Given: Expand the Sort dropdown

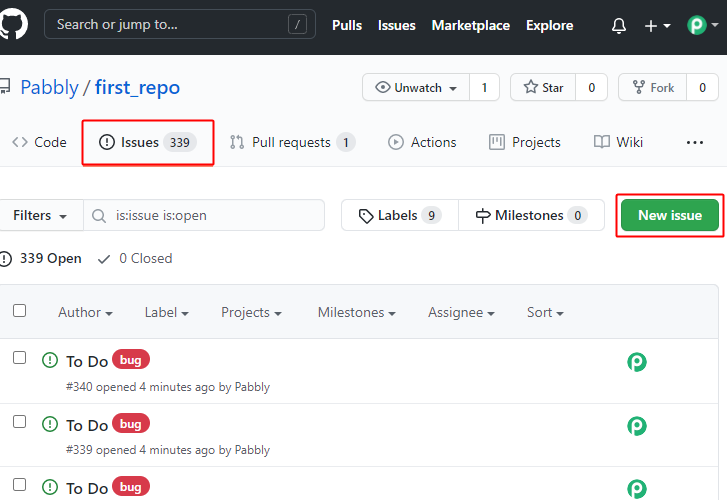Looking at the screenshot, I should coord(545,313).
